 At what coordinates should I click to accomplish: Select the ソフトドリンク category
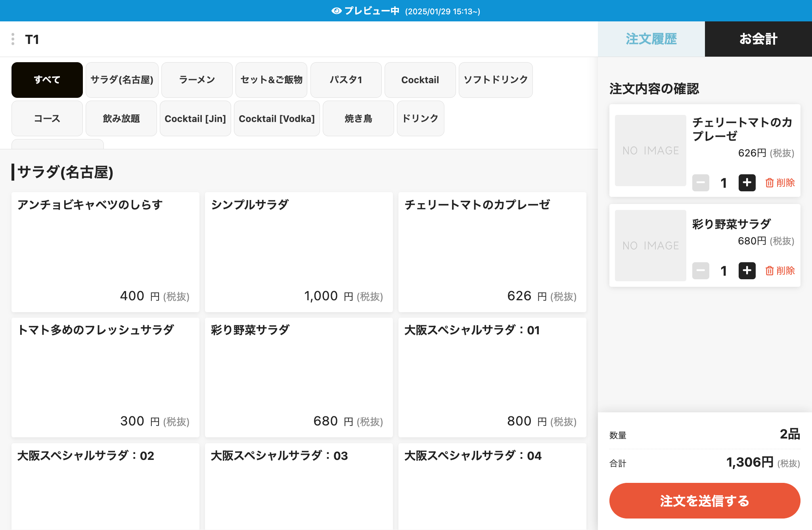click(x=496, y=80)
